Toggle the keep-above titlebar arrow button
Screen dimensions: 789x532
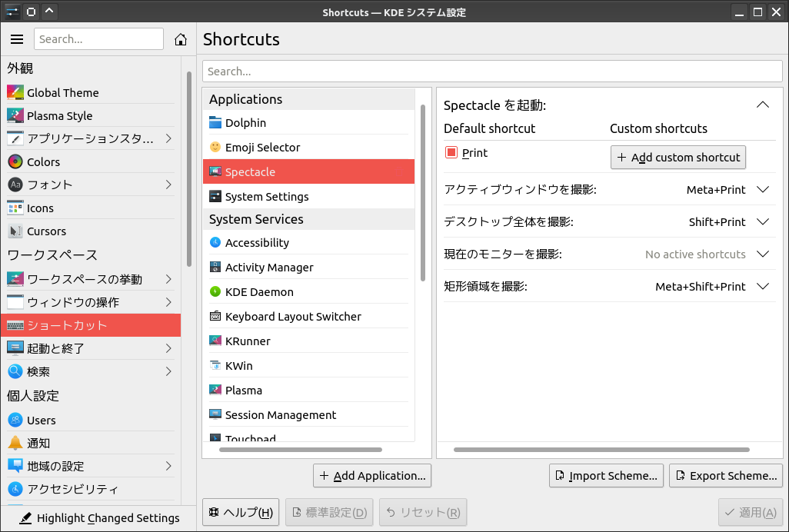49,11
